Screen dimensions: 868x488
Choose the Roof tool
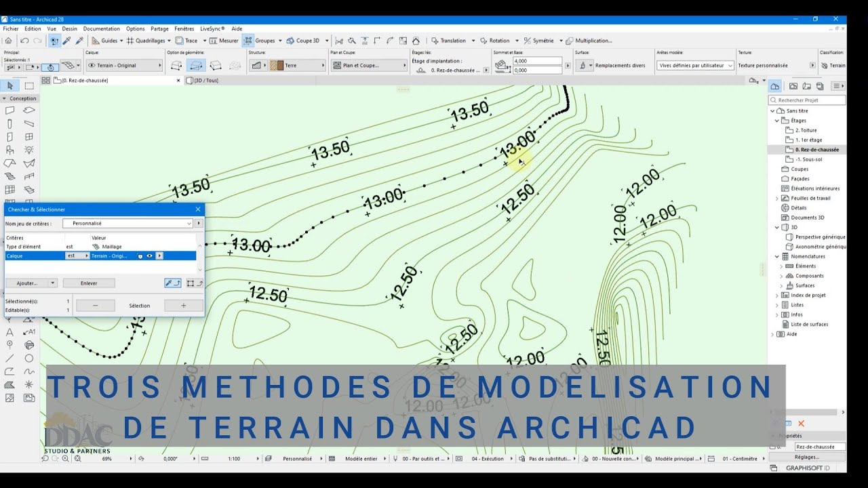coord(10,163)
